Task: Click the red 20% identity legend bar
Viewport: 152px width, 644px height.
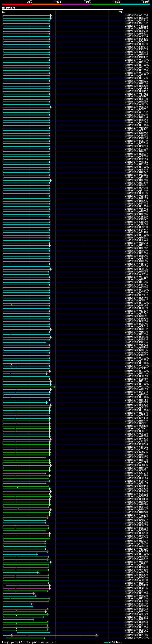Action: coord(17,4)
